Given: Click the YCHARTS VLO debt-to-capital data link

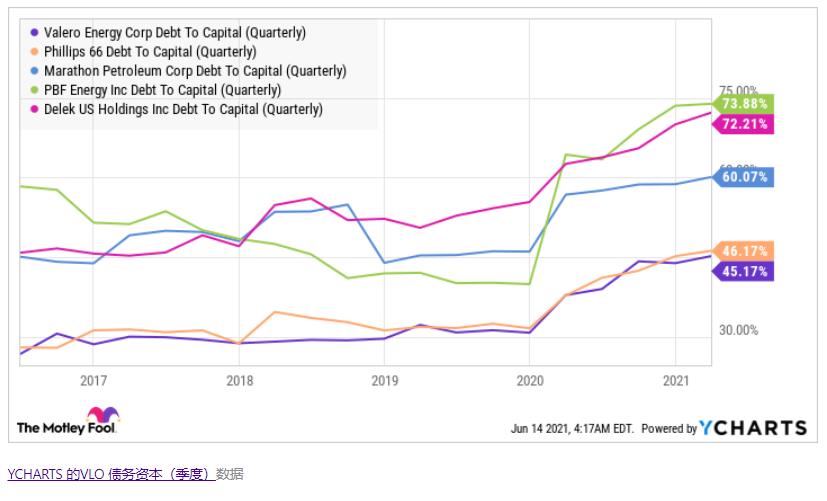Looking at the screenshot, I should click(111, 474).
